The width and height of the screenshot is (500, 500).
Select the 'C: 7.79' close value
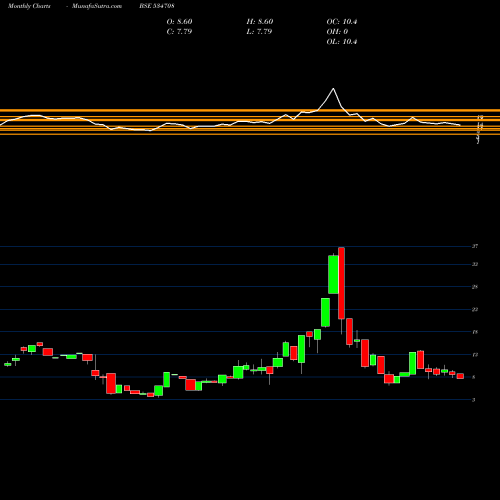(x=179, y=32)
